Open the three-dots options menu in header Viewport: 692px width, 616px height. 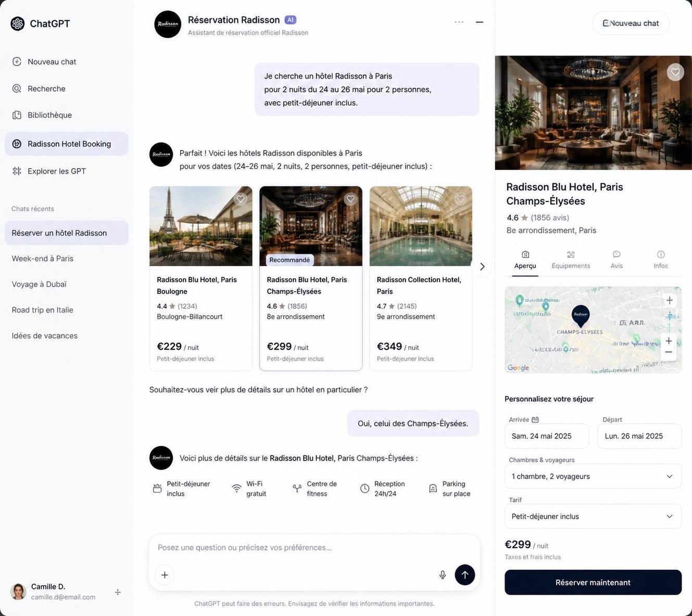[x=459, y=22]
